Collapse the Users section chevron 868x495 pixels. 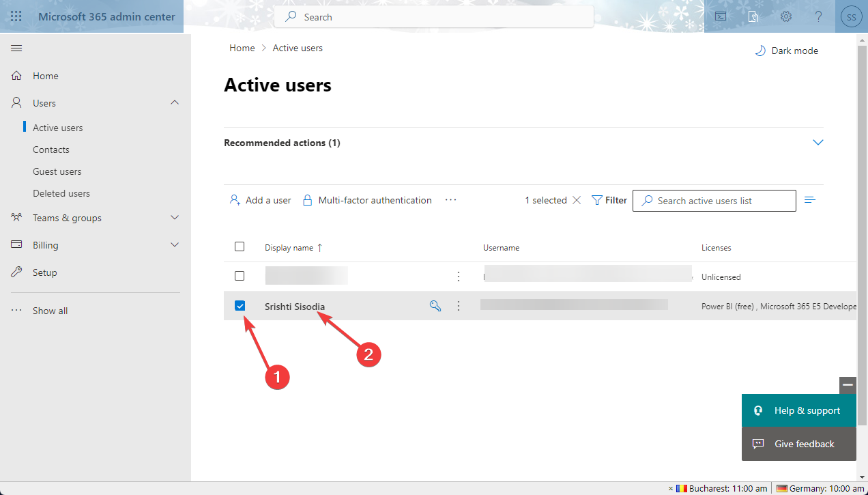[175, 102]
